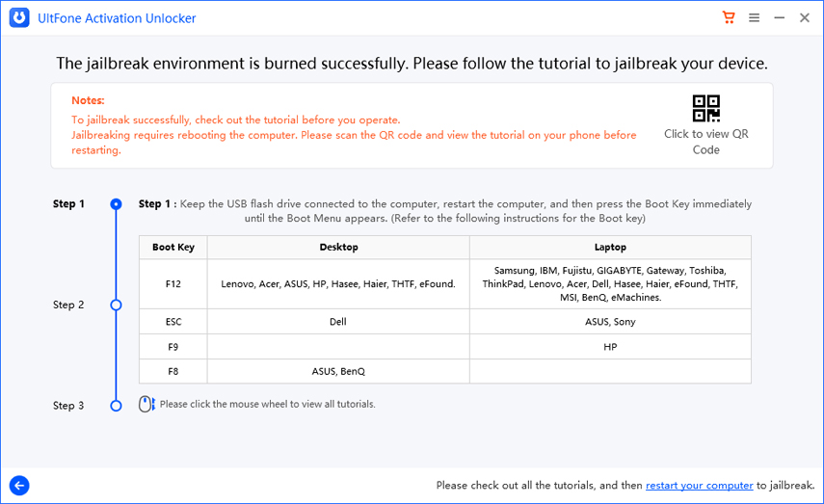This screenshot has width=824, height=504.
Task: Click the "restart your computer" link
Action: pos(699,486)
